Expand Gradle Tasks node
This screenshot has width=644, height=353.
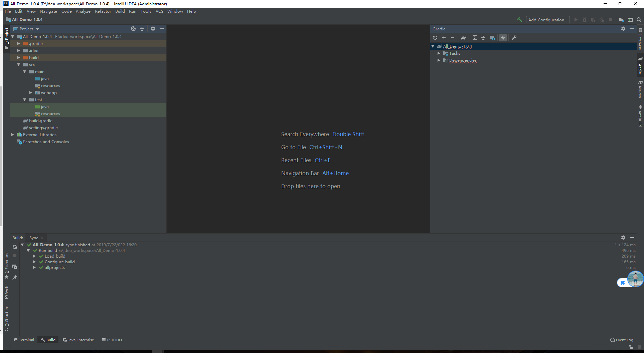pyautogui.click(x=439, y=53)
